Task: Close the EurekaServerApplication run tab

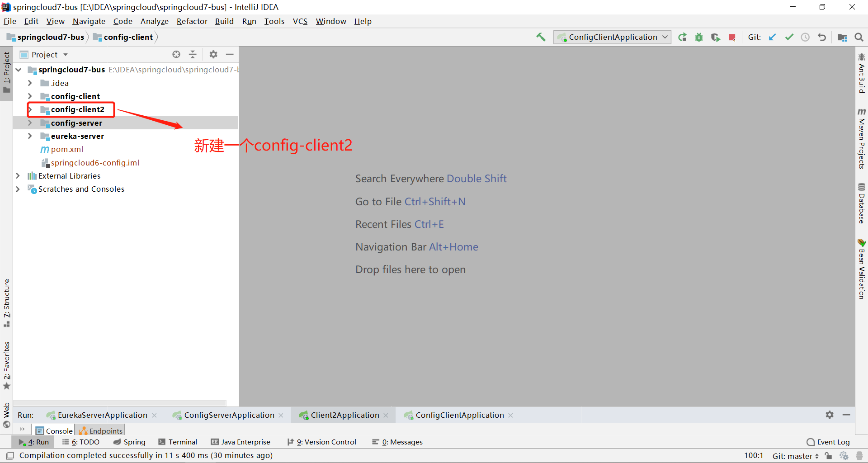Action: pos(154,416)
